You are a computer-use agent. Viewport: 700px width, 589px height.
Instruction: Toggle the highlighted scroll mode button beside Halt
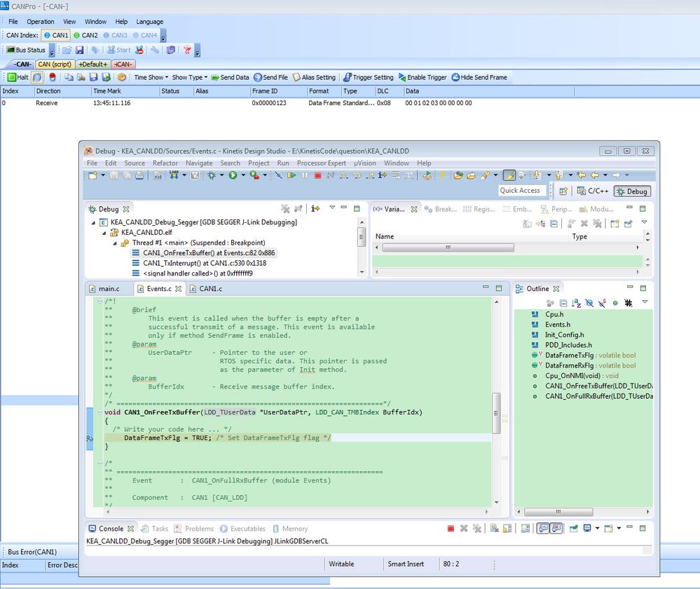[37, 77]
